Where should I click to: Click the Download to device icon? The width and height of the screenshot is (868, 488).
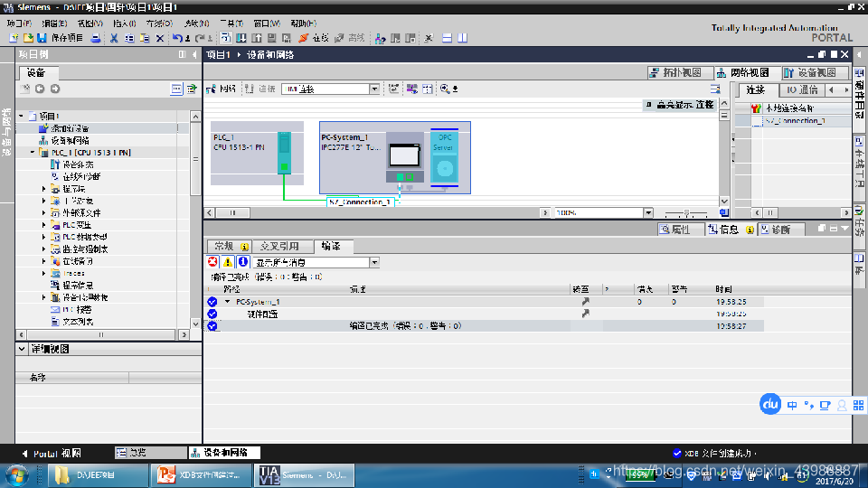click(x=241, y=38)
